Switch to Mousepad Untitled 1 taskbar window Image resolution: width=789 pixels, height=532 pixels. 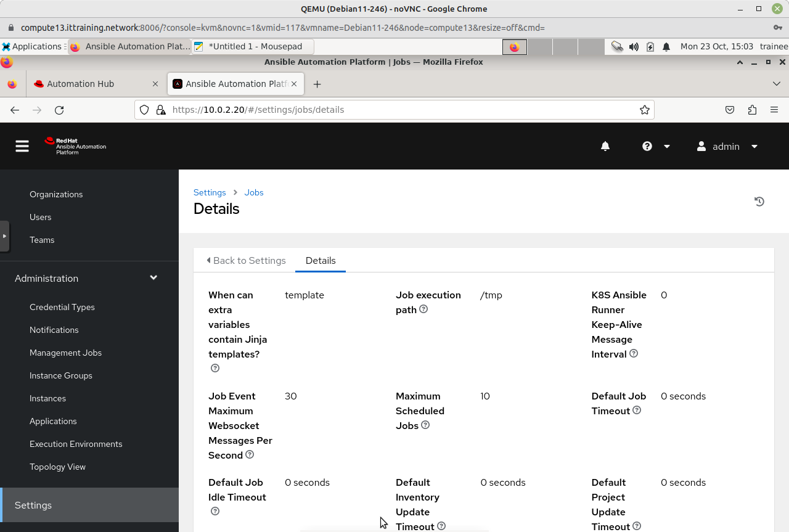253,46
